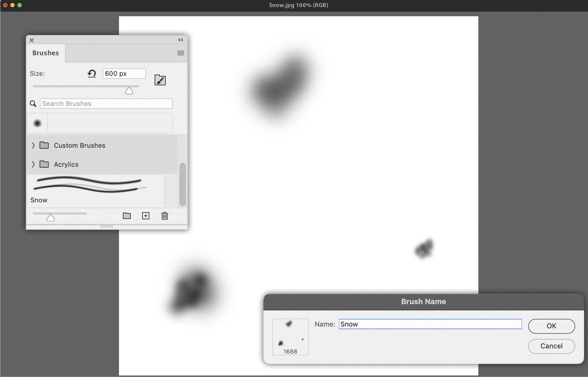Select the Brushes tab
The width and height of the screenshot is (588, 377).
45,53
